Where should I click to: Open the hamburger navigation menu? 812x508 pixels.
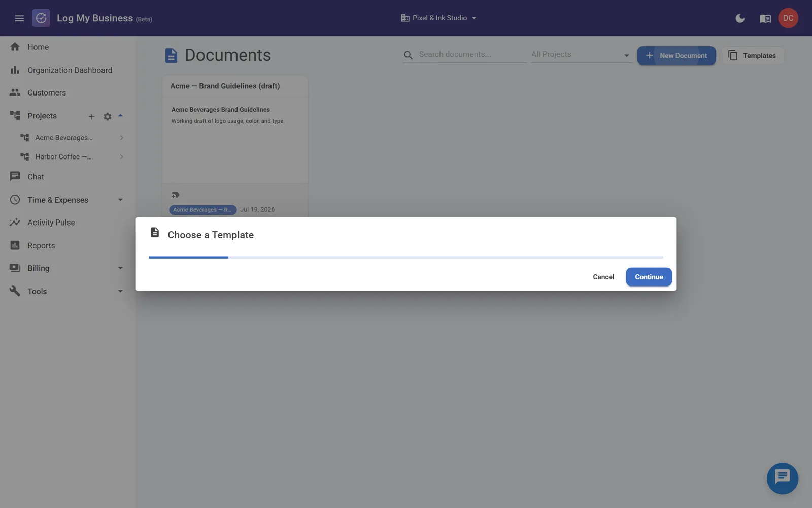point(19,18)
